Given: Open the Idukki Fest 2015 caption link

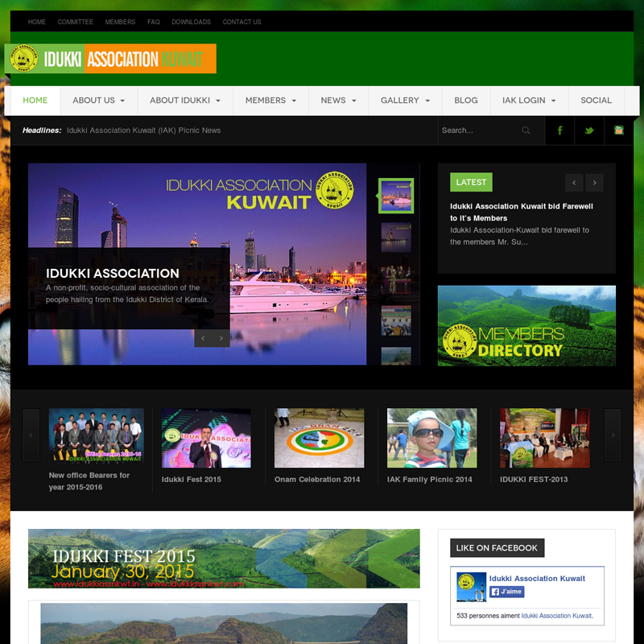Looking at the screenshot, I should pyautogui.click(x=192, y=479).
